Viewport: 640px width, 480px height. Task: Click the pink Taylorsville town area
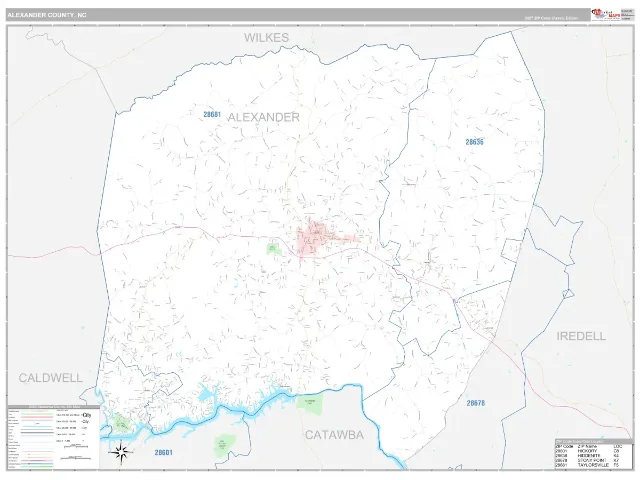tap(316, 238)
